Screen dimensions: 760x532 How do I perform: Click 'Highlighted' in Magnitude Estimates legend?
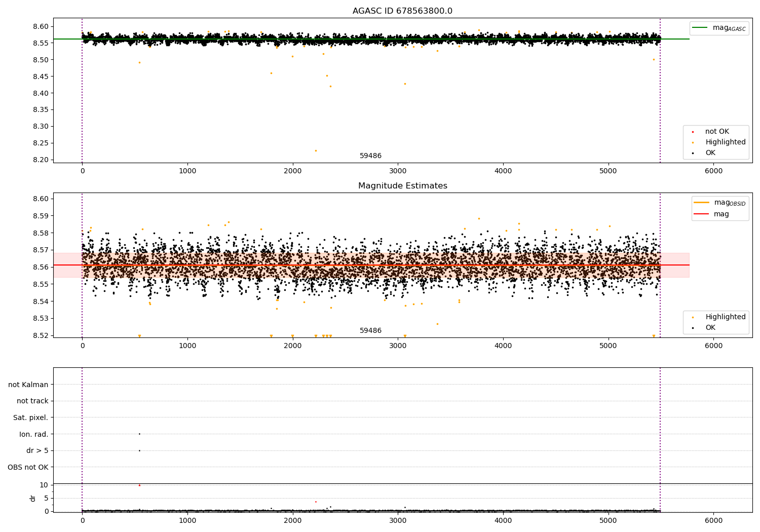(x=725, y=317)
